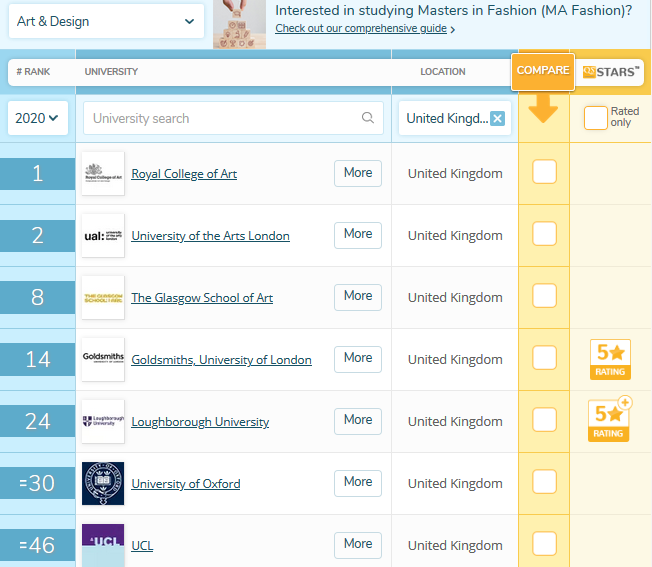Open University of the Arts London page
This screenshot has height=567, width=652.
(x=210, y=236)
